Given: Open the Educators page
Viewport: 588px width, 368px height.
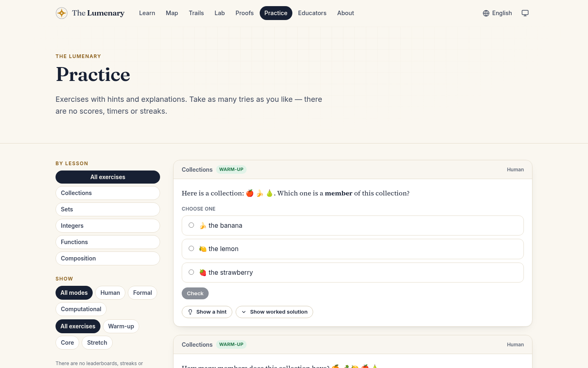Looking at the screenshot, I should click(312, 13).
